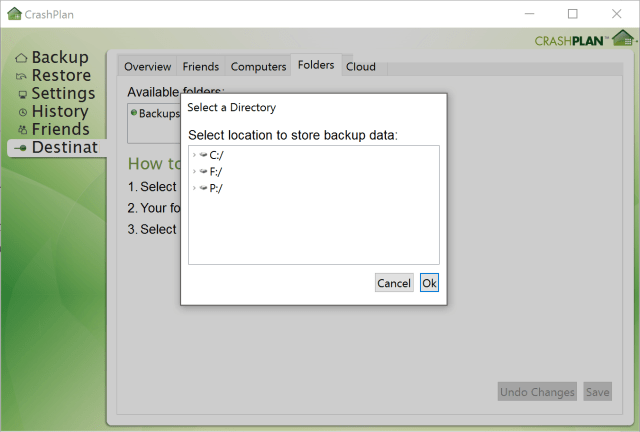Click the Settings monitor icon in sidebar

[21, 95]
